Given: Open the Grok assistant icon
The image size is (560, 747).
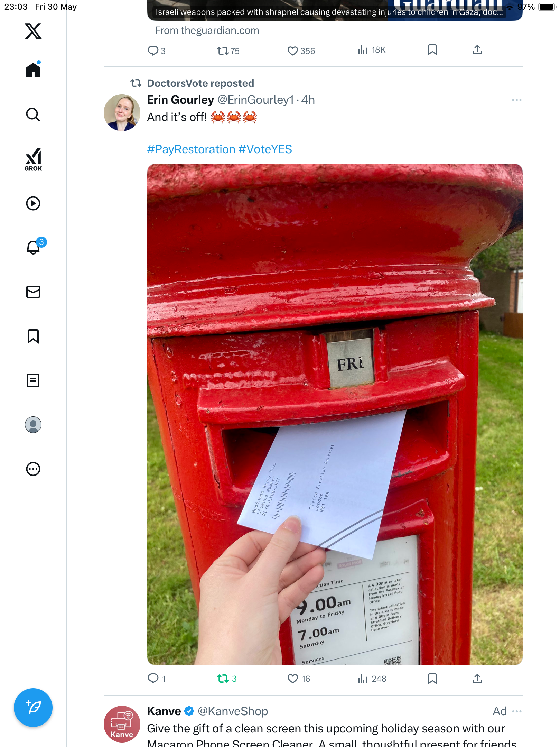Looking at the screenshot, I should point(33,159).
